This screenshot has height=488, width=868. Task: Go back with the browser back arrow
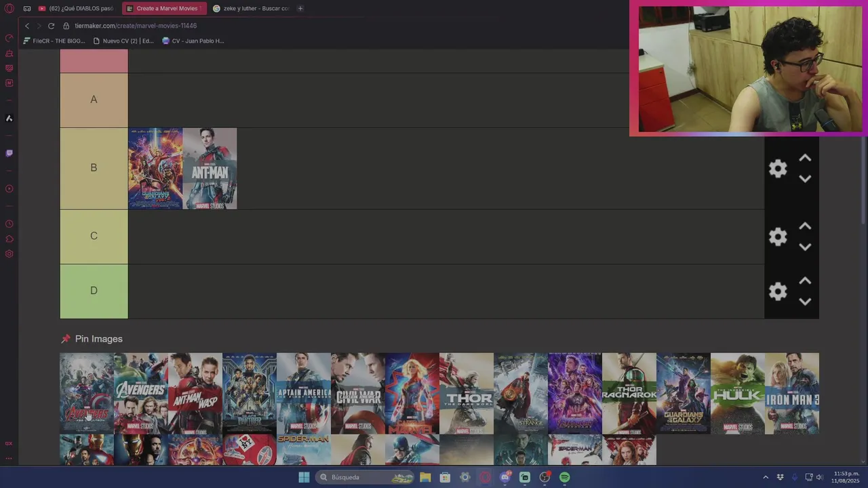27,26
